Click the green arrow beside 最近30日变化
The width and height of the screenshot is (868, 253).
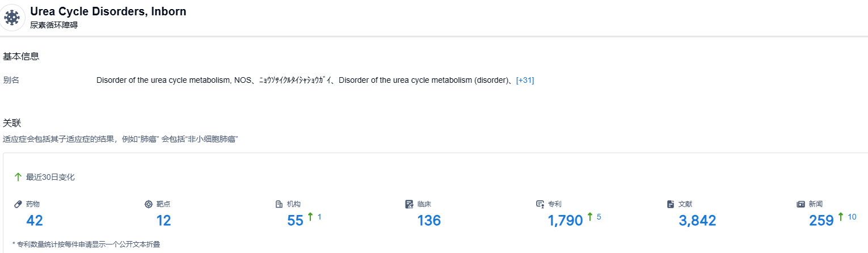pos(18,177)
